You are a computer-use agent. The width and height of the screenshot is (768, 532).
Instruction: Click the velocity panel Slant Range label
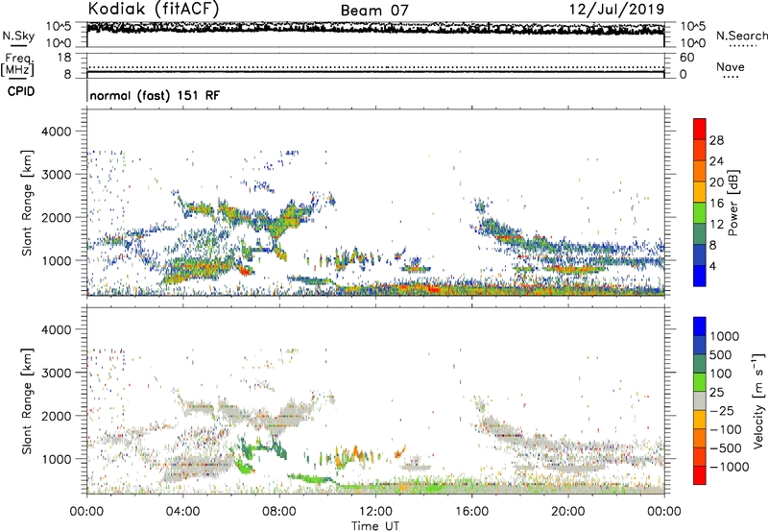[x=27, y=401]
